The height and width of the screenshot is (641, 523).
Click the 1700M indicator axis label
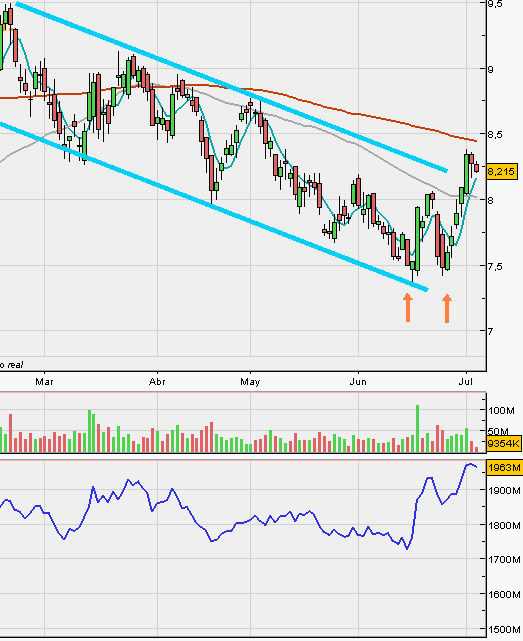(504, 559)
